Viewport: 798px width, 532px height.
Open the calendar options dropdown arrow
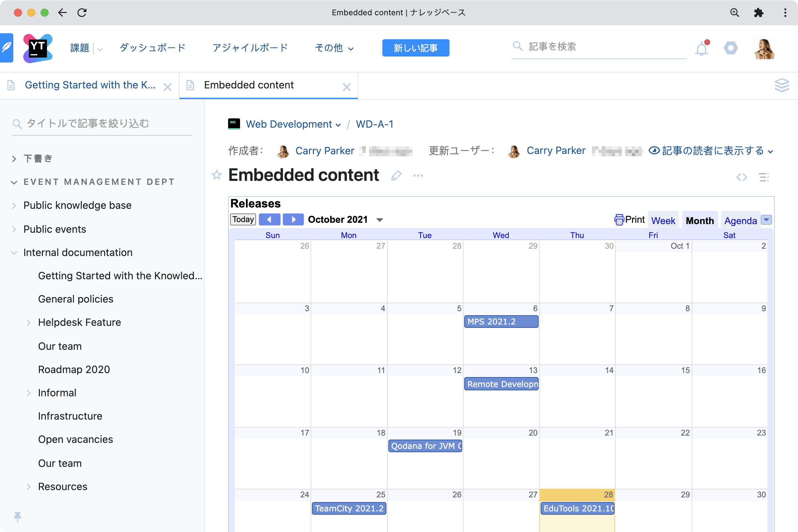[766, 220]
